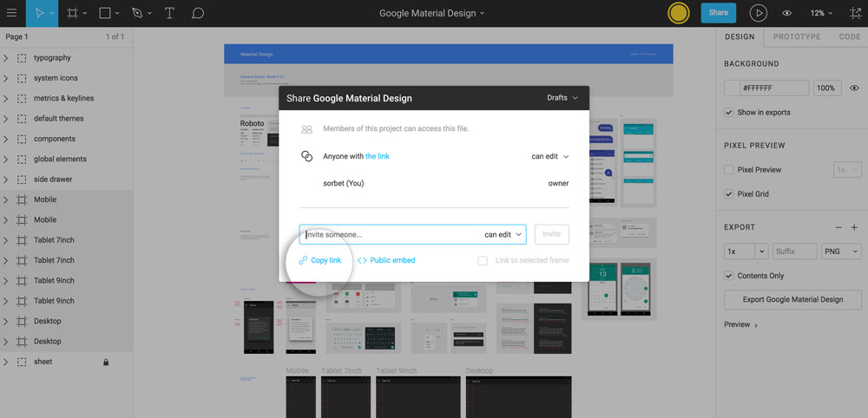Click the crop icon at toolbar right
This screenshot has height=418, width=868.
click(x=855, y=13)
